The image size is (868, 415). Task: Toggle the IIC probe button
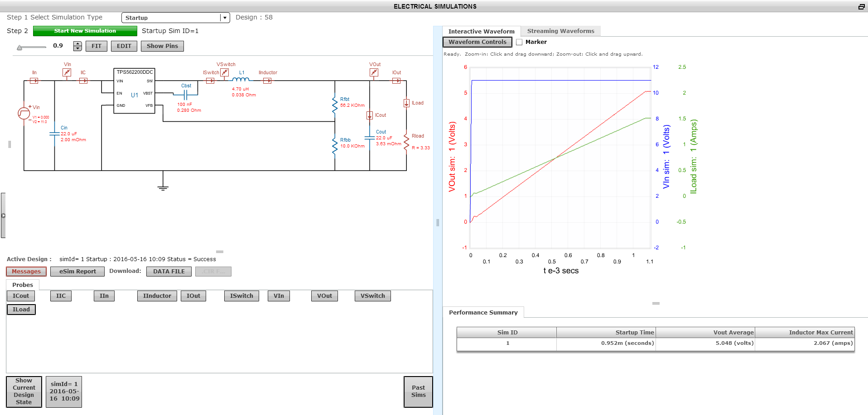click(61, 296)
